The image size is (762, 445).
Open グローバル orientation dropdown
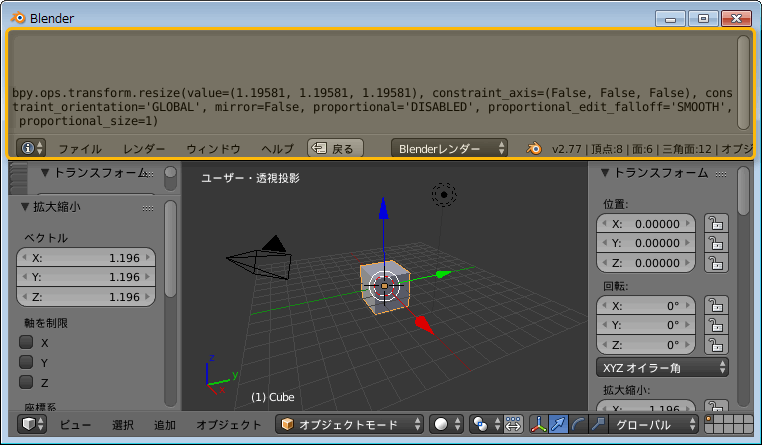(654, 424)
